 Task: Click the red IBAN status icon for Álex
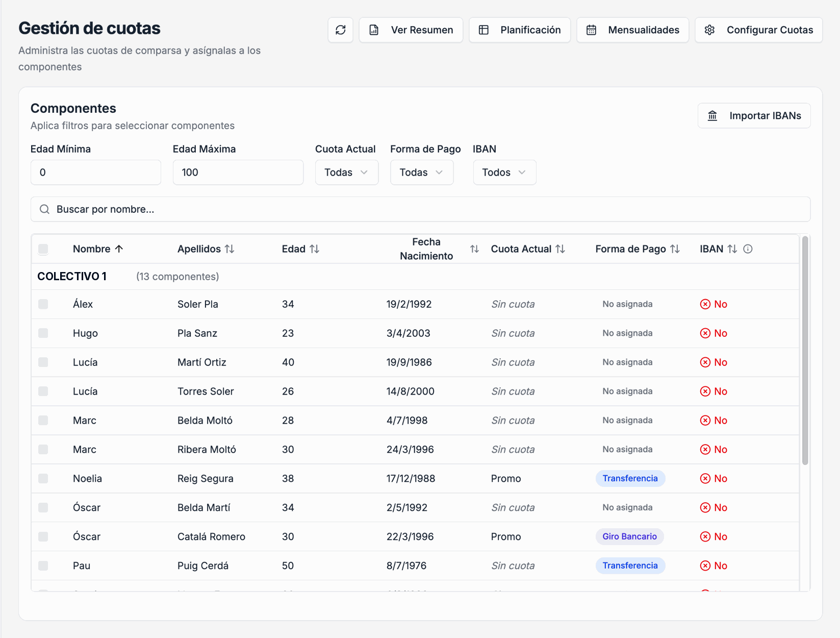(x=705, y=304)
